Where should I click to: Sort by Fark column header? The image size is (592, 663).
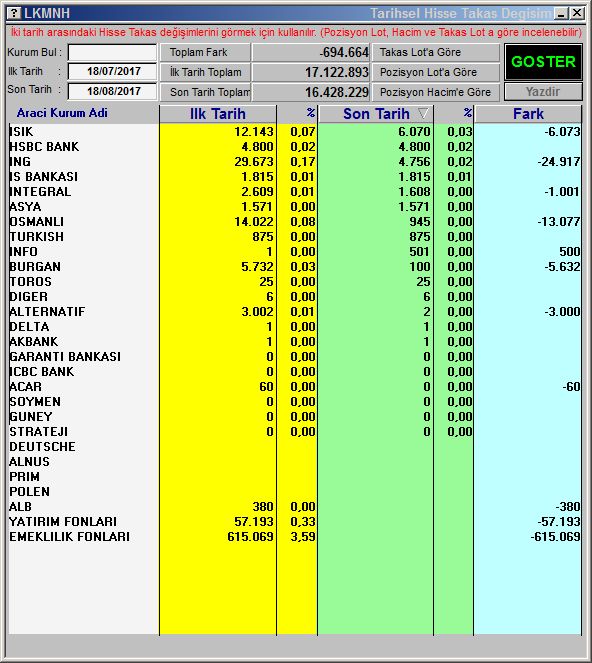tap(528, 114)
